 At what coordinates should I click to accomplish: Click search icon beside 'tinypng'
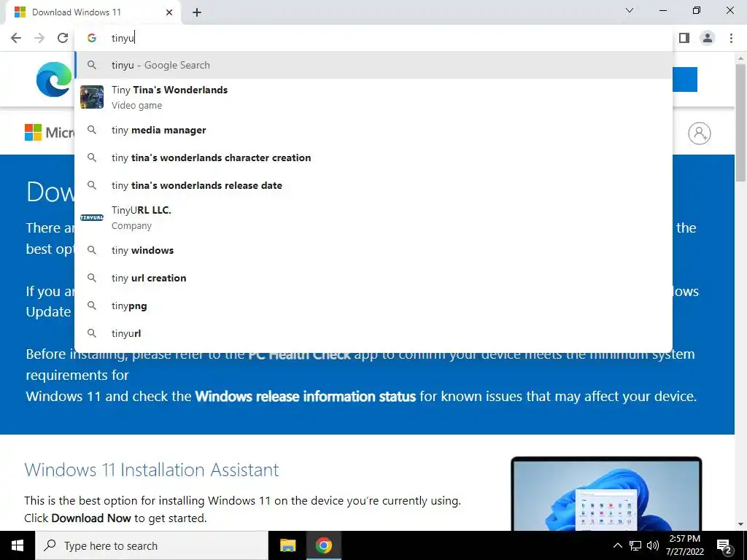point(92,306)
